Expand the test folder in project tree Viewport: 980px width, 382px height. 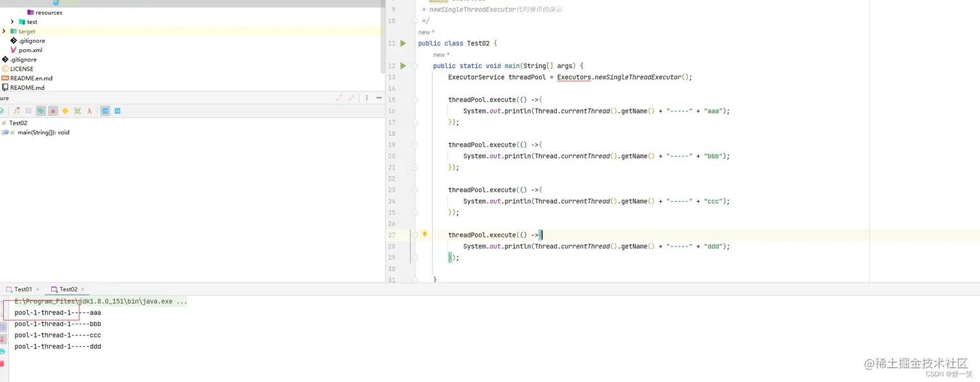pyautogui.click(x=12, y=22)
